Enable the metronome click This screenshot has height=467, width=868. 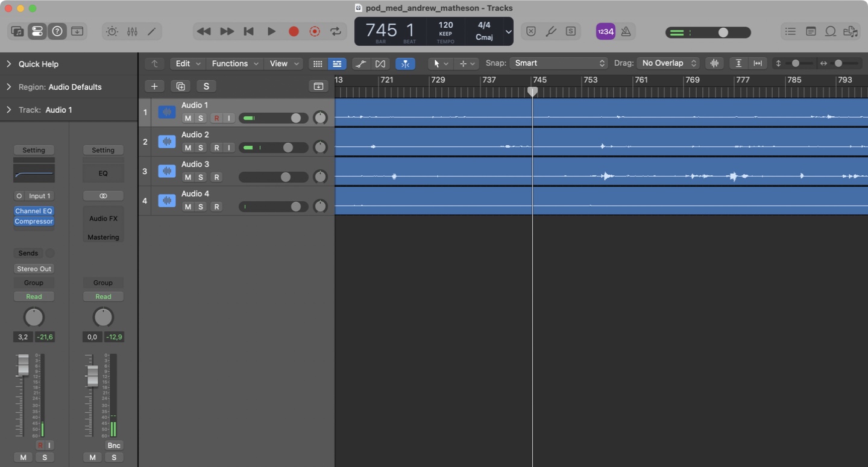tap(626, 31)
